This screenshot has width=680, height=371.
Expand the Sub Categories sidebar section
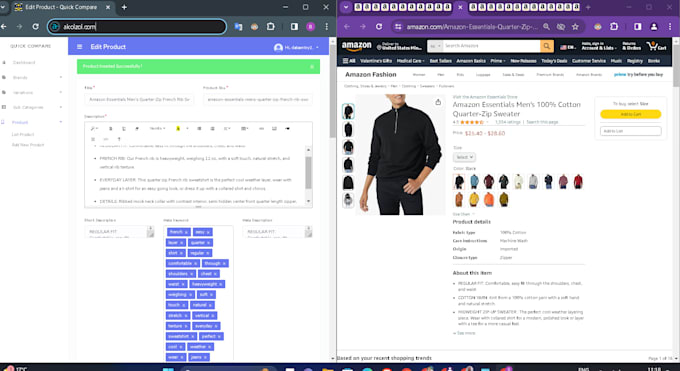pyautogui.click(x=61, y=107)
